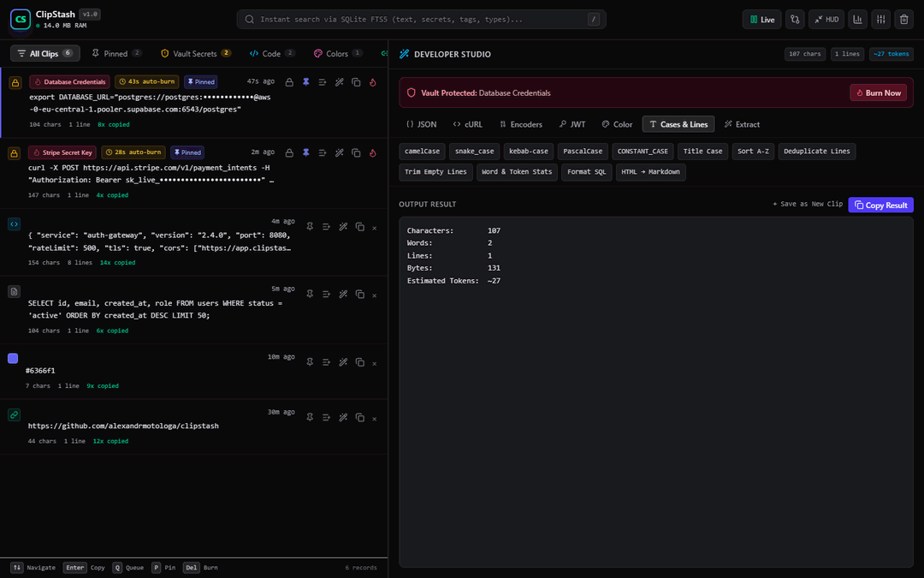The height and width of the screenshot is (578, 924).
Task: Delete the auth-gateway JSON clip
Action: 374,228
